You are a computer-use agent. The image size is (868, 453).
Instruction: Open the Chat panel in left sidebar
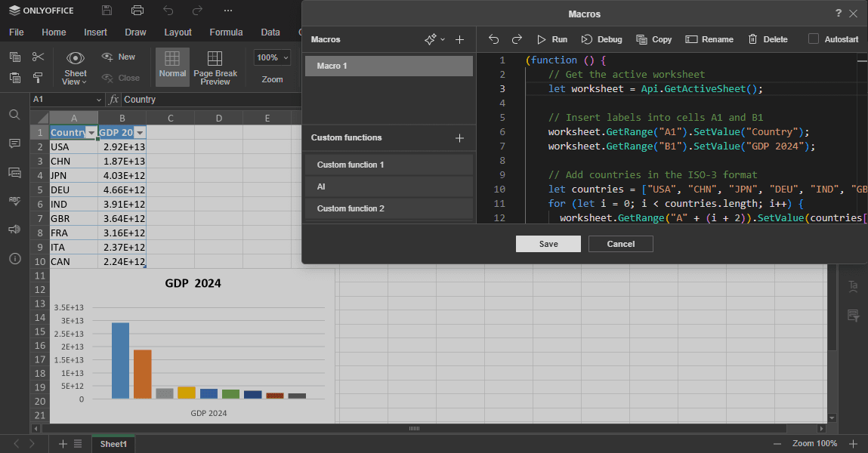point(15,173)
